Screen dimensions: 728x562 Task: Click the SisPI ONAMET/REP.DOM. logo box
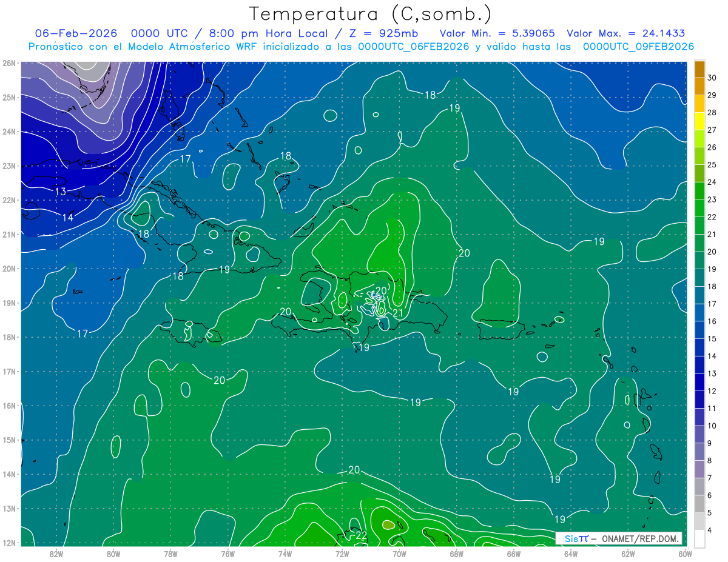619,538
